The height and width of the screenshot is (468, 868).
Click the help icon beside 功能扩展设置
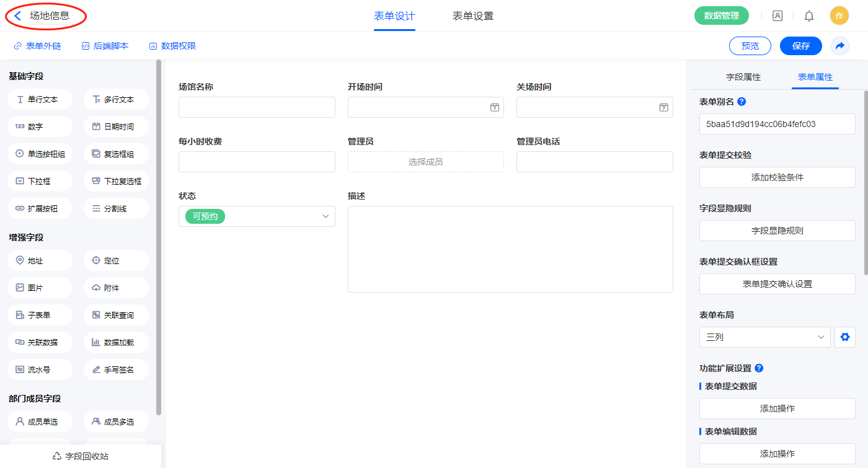pos(759,368)
